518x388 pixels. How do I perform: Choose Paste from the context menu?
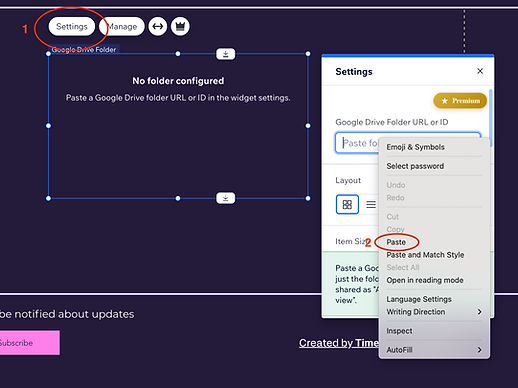coord(434,242)
